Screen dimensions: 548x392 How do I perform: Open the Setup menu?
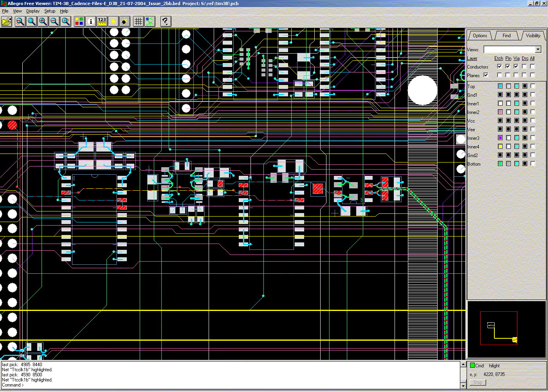(x=50, y=11)
